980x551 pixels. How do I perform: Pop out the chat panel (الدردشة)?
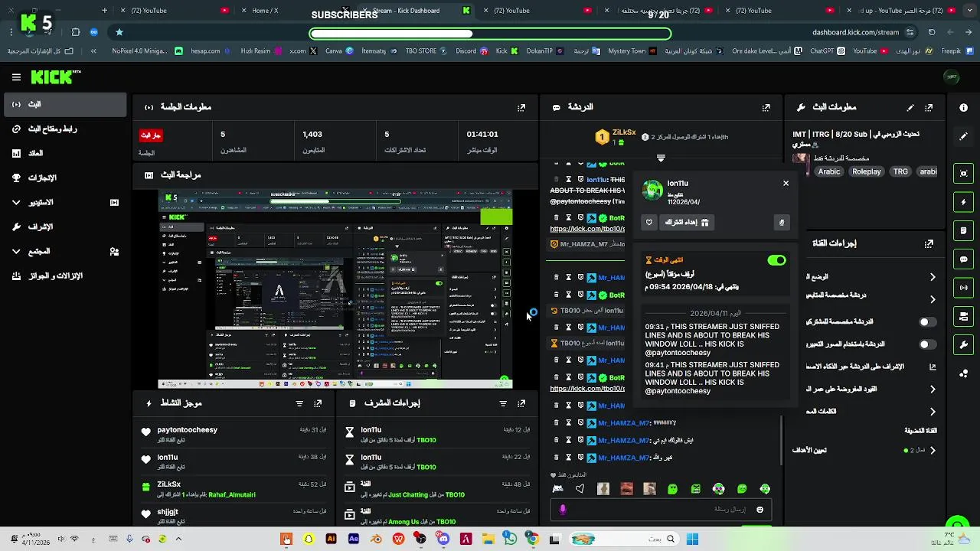tap(766, 108)
